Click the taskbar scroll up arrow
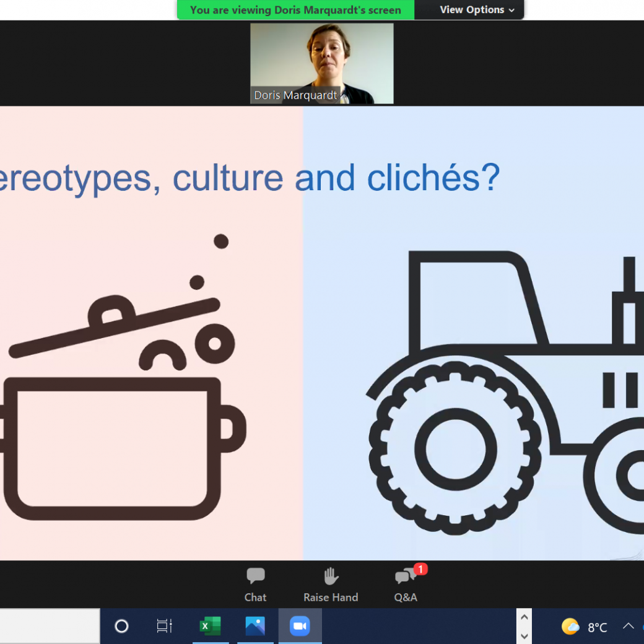Screen dimensions: 644x644 click(524, 617)
